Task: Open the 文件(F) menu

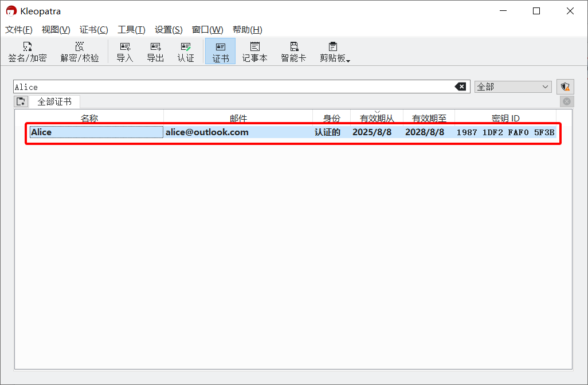Action: 18,30
